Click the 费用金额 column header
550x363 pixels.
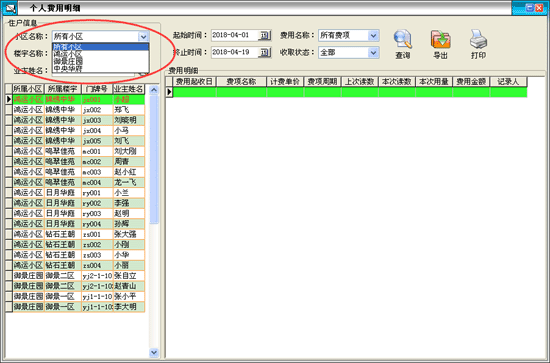[x=471, y=82]
